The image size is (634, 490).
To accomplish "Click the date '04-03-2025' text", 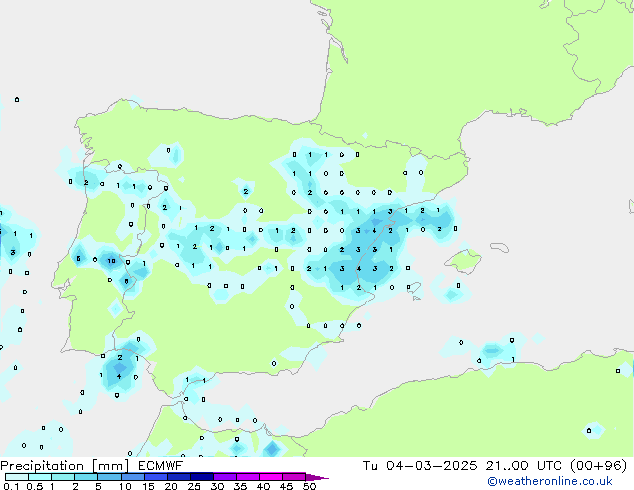I will coord(431,466).
